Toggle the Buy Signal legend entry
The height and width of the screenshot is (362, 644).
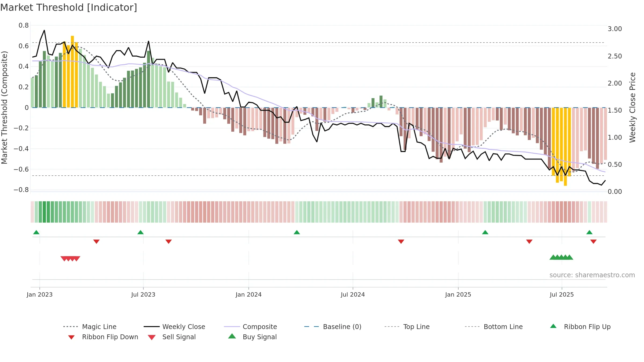click(x=252, y=337)
